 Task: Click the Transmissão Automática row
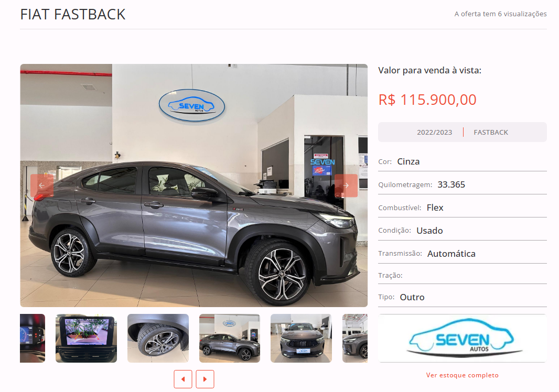click(x=463, y=253)
